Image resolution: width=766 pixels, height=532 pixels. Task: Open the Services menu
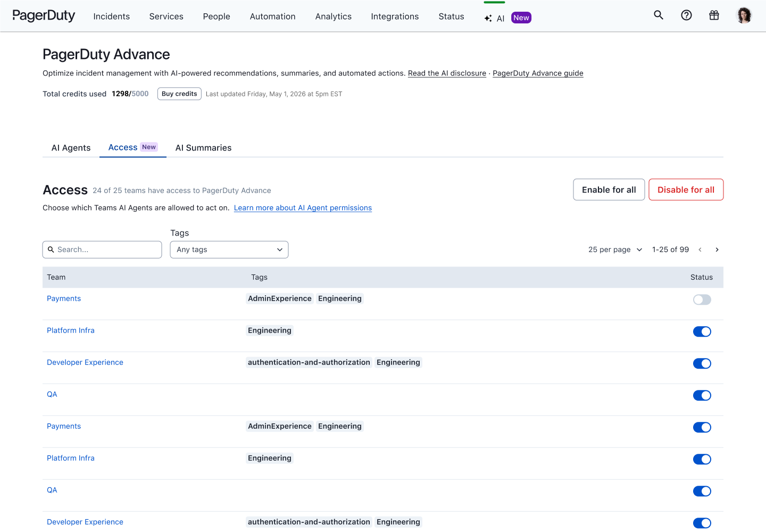pyautogui.click(x=166, y=16)
